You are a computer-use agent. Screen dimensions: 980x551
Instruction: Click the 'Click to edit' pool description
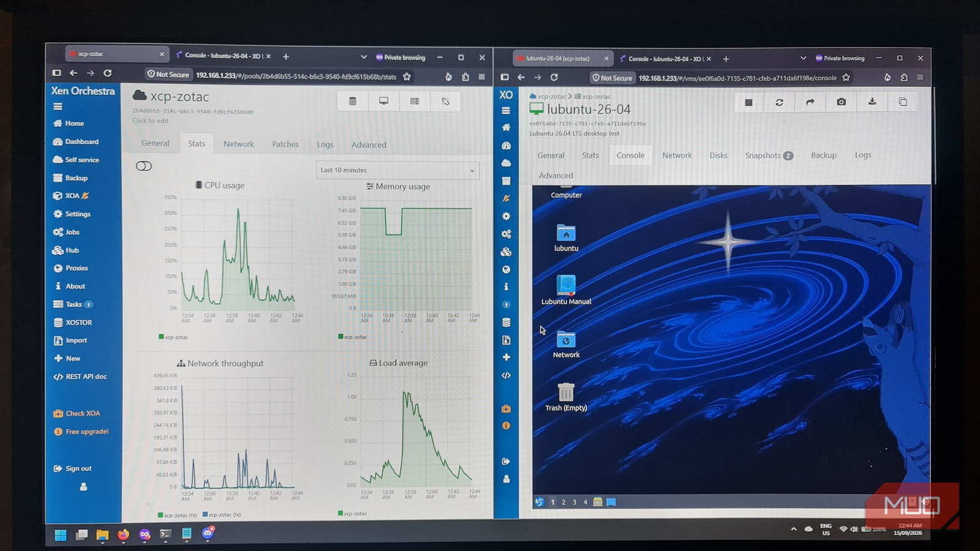[x=150, y=121]
